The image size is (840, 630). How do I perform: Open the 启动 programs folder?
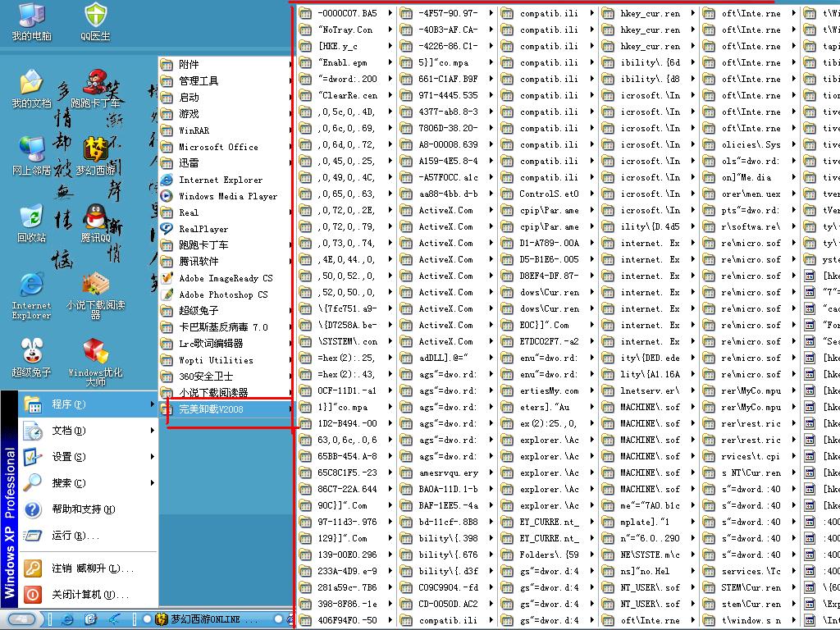pyautogui.click(x=226, y=97)
